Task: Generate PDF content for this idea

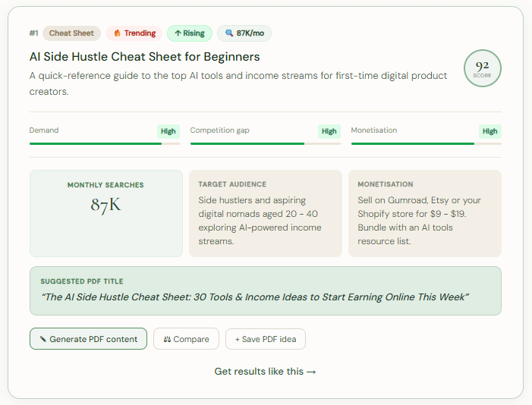Action: pyautogui.click(x=88, y=338)
